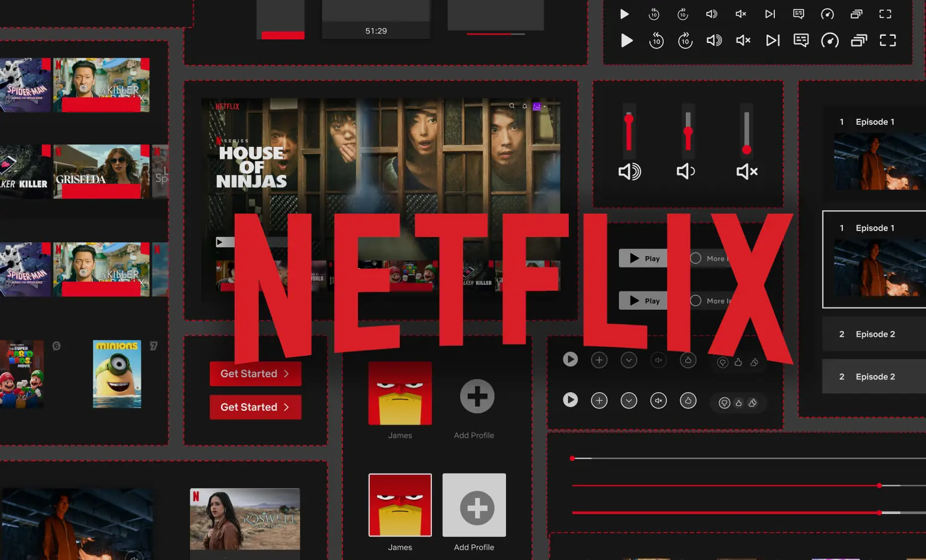The height and width of the screenshot is (560, 926).
Task: Select the outlined Episode 1 card
Action: click(x=875, y=259)
